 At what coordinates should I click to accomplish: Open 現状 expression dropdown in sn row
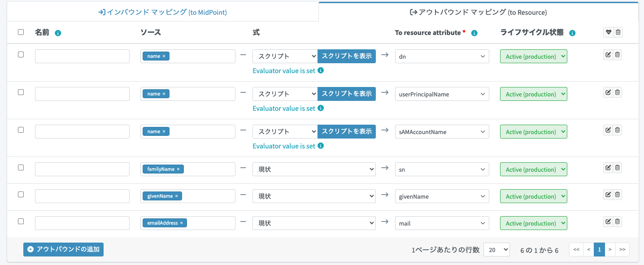pos(314,169)
